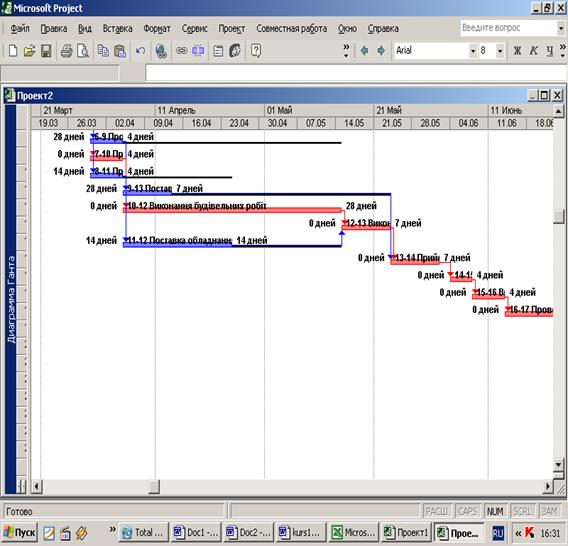The width and height of the screenshot is (568, 546).
Task: Click the Undo arrow icon
Action: 141,50
